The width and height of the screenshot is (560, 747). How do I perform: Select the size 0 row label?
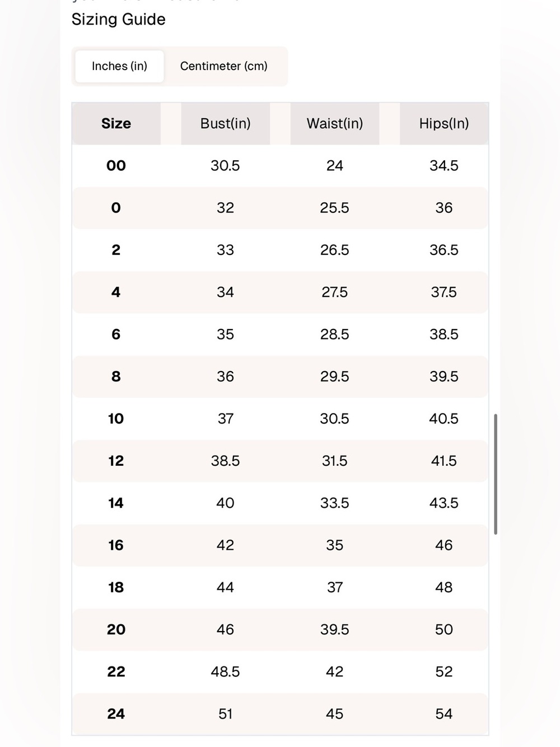[116, 208]
